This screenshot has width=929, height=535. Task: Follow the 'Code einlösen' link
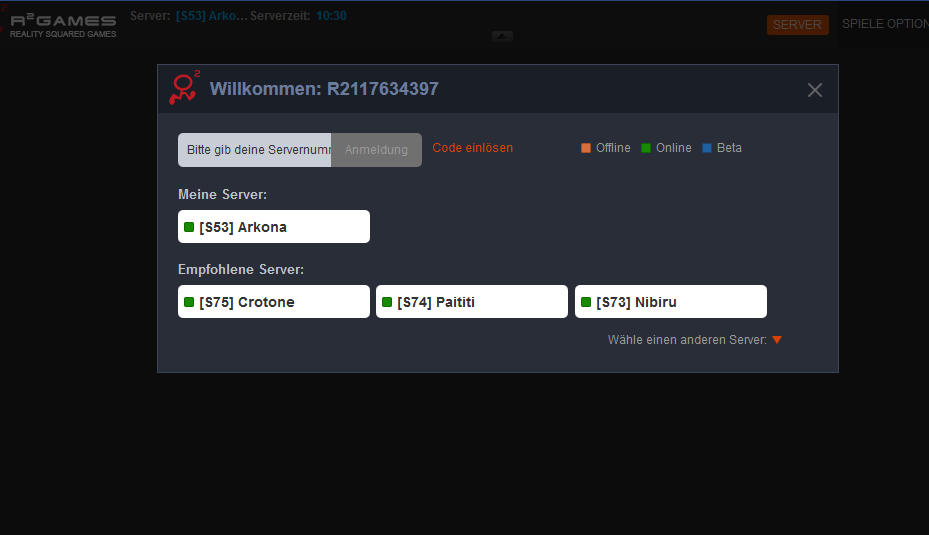pos(472,148)
